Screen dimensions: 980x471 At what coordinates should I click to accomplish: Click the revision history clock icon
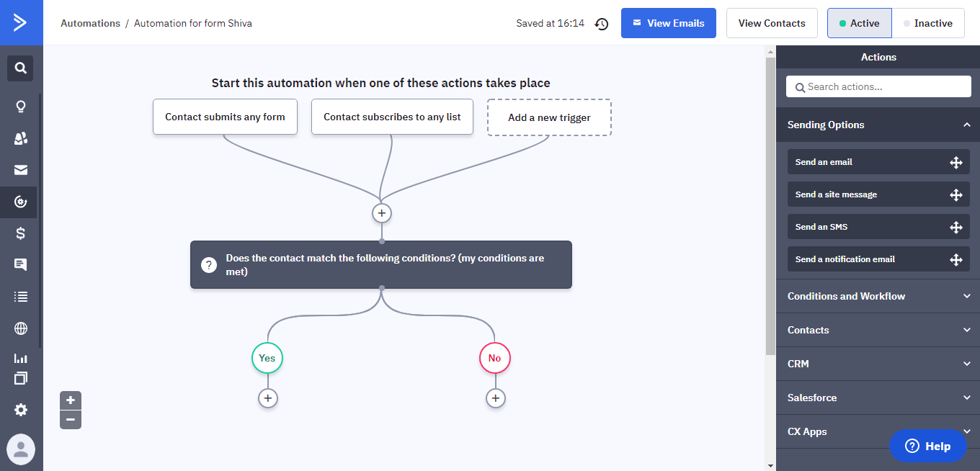(602, 24)
